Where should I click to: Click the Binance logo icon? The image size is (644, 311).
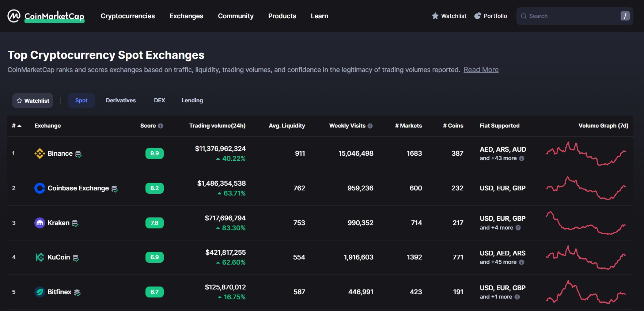[39, 153]
